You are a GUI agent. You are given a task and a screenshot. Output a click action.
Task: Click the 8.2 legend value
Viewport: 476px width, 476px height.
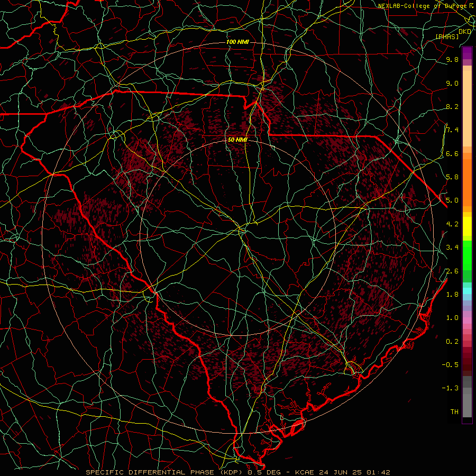pos(452,106)
